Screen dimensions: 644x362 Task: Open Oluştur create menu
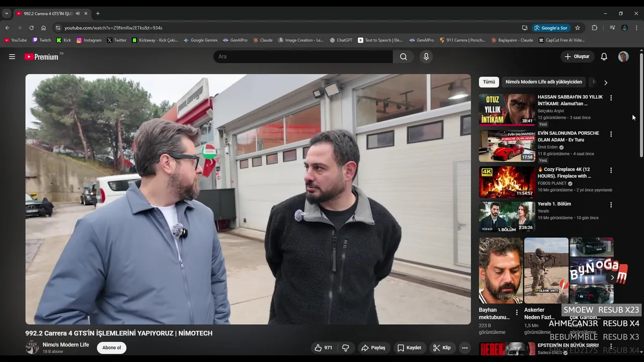pos(577,57)
